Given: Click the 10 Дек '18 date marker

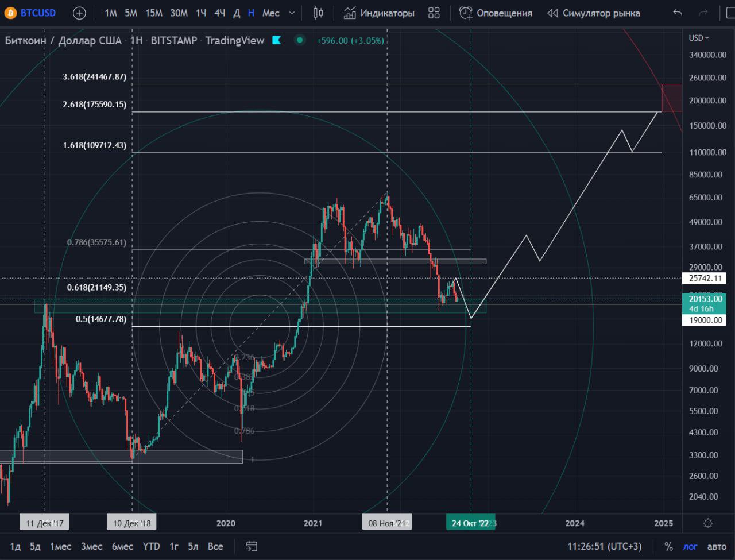Looking at the screenshot, I should point(132,523).
